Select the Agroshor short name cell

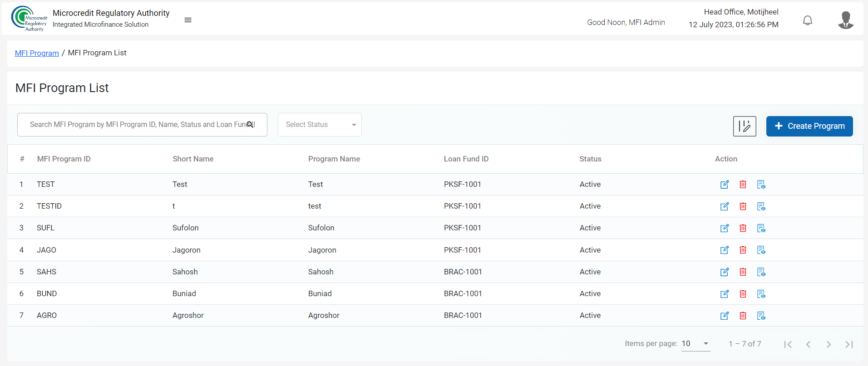point(188,315)
